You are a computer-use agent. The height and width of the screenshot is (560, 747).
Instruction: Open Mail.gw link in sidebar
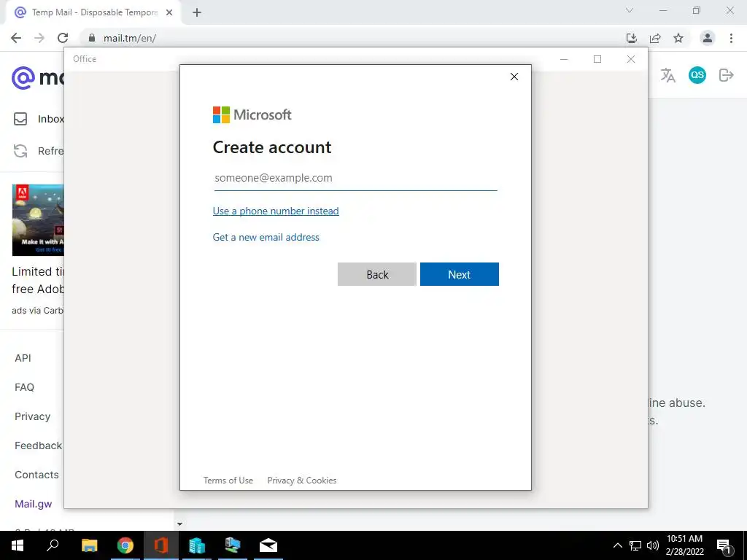pyautogui.click(x=34, y=504)
